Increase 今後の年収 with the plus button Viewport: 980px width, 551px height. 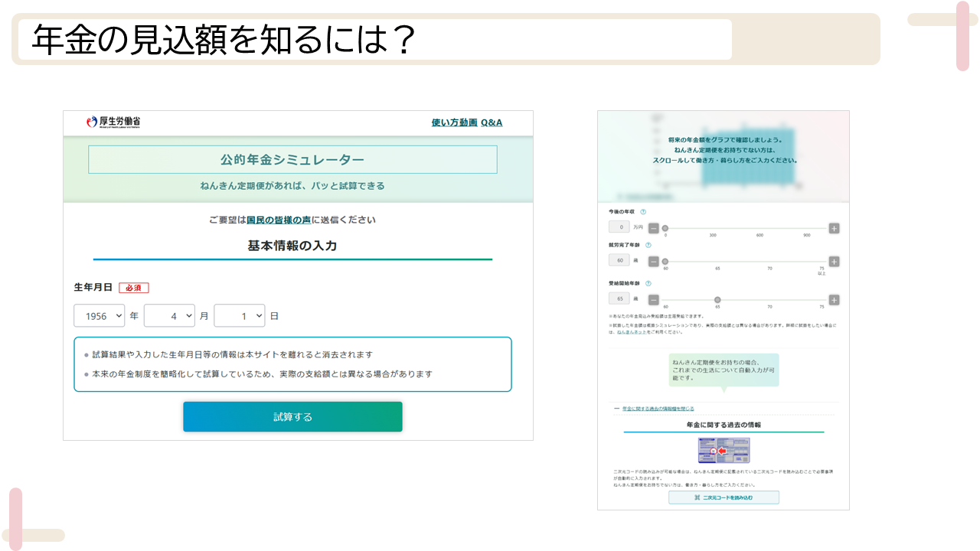click(834, 228)
